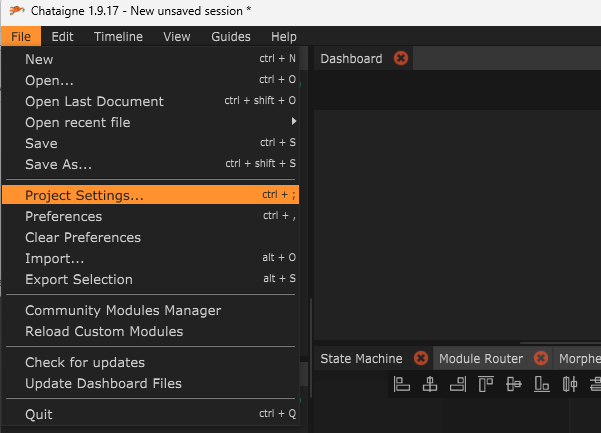
Task: Open Preferences from the menu
Action: click(150, 216)
